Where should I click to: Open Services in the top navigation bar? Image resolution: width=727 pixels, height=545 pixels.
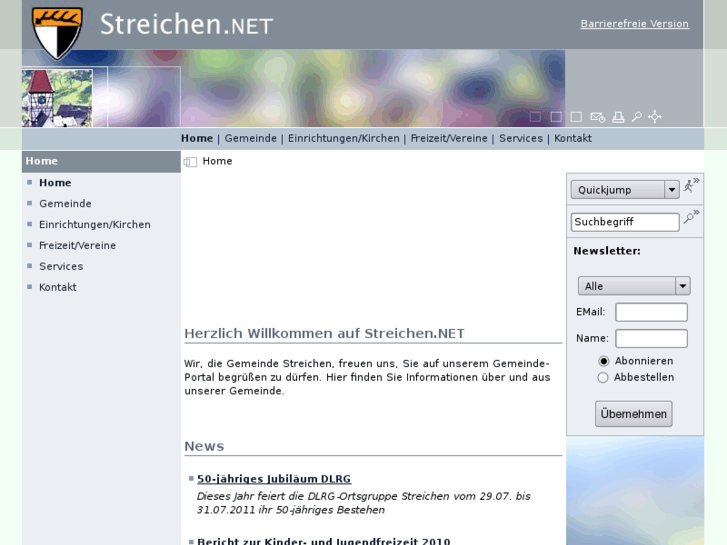[x=521, y=138]
